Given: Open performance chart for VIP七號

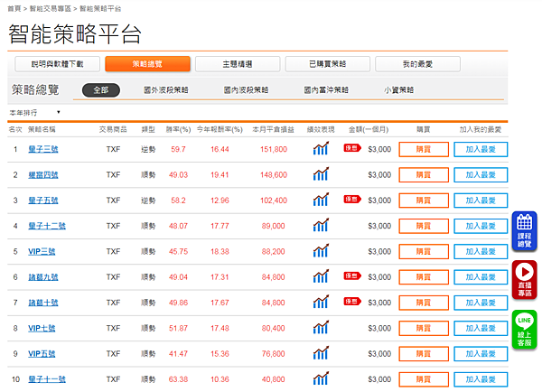Looking at the screenshot, I should (321, 328).
